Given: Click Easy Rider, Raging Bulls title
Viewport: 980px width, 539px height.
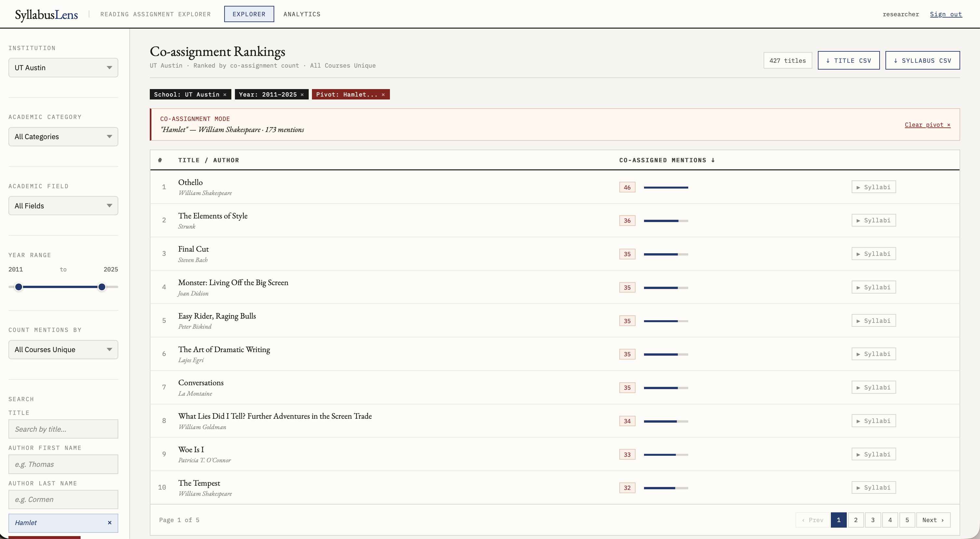Looking at the screenshot, I should [217, 316].
